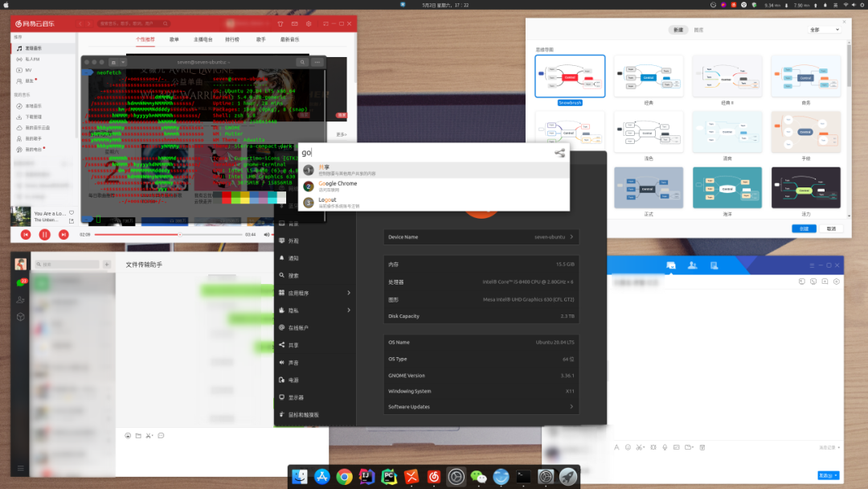Open WeChat contacts icon in sidebar
This screenshot has width=868, height=489.
pyautogui.click(x=21, y=299)
